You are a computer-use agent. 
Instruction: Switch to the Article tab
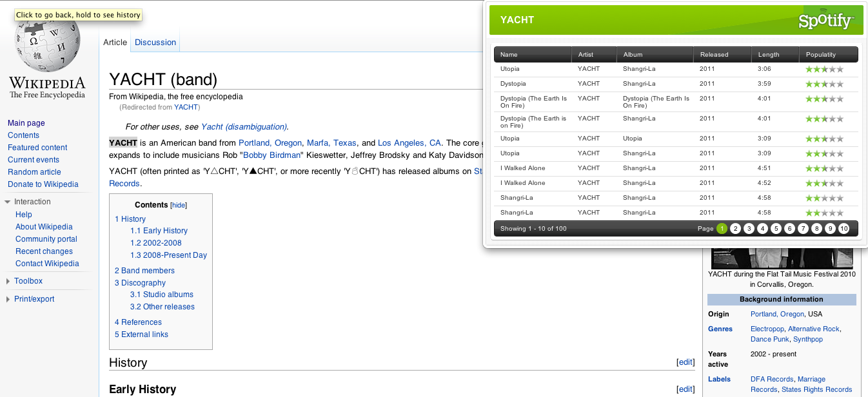click(x=115, y=43)
